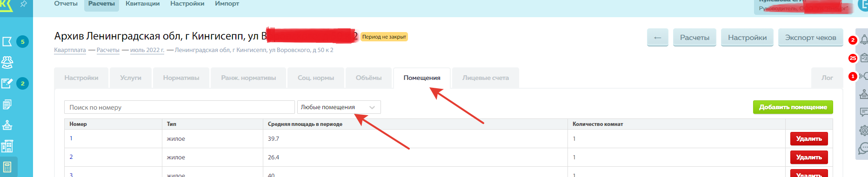Switch to the Соц. нормы tab
Viewport: 868px width, 177px height.
(x=316, y=78)
